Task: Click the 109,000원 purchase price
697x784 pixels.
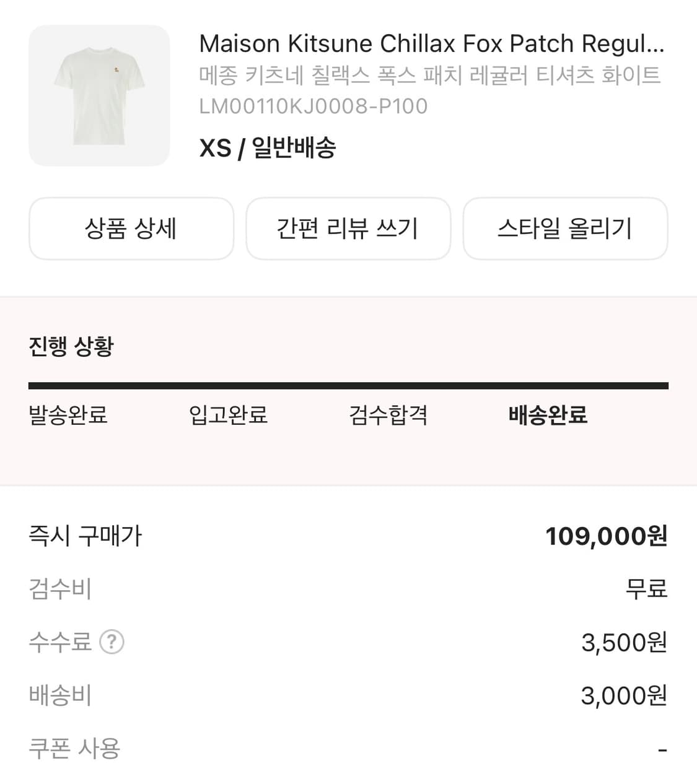Action: tap(606, 536)
